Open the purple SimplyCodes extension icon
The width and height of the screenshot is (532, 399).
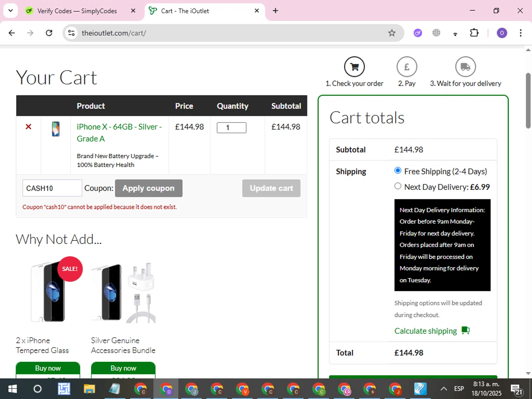click(x=418, y=33)
